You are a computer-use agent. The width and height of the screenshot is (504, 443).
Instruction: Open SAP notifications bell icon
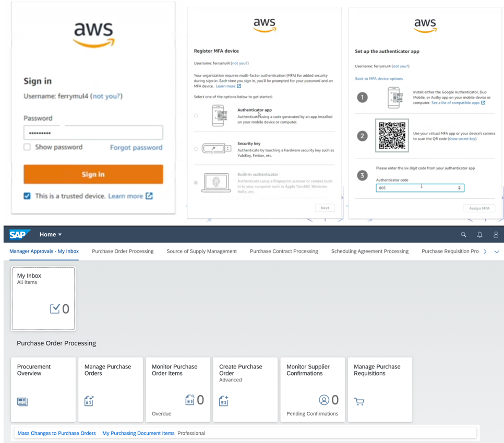pyautogui.click(x=479, y=235)
